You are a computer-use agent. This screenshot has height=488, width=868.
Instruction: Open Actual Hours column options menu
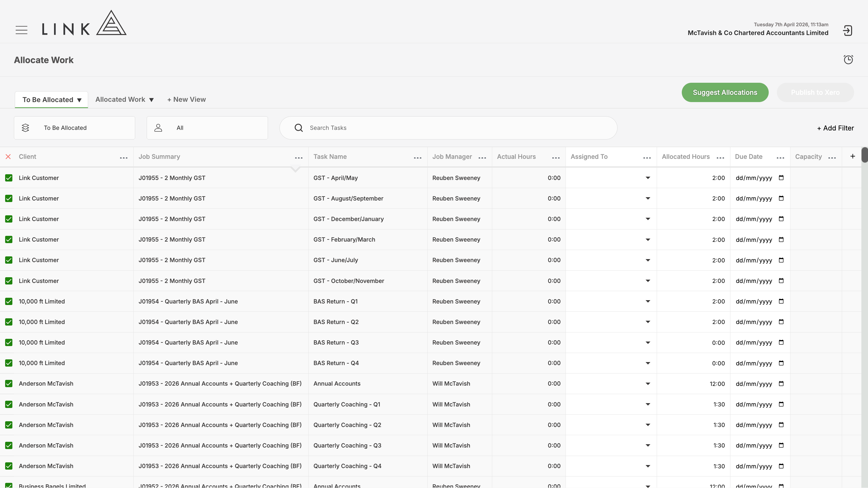(556, 158)
